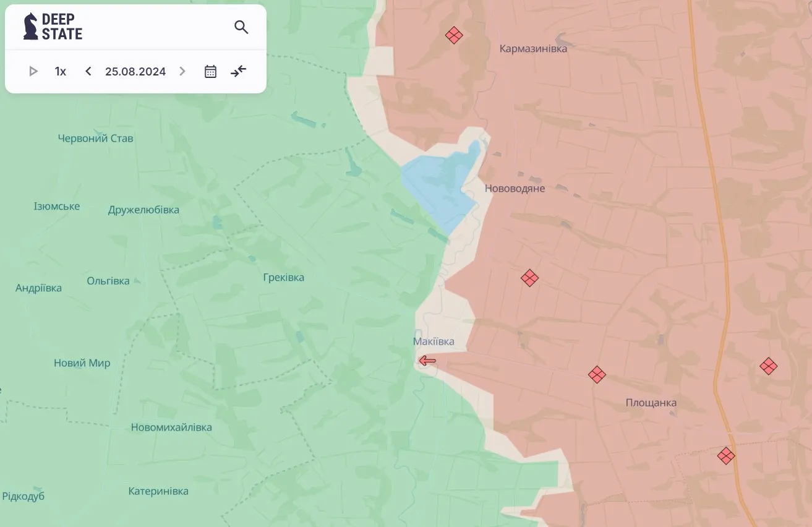Click the red advance arrow near Makiivka
812x527 pixels.
tap(426, 361)
